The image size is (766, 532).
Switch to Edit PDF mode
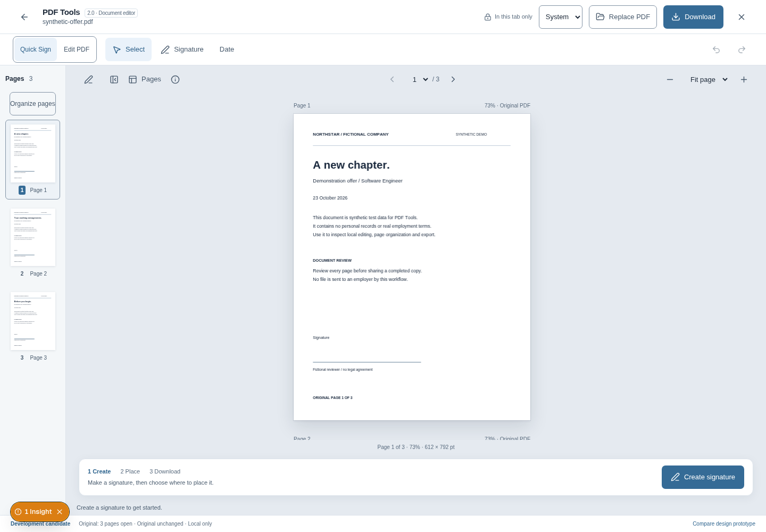(x=77, y=49)
